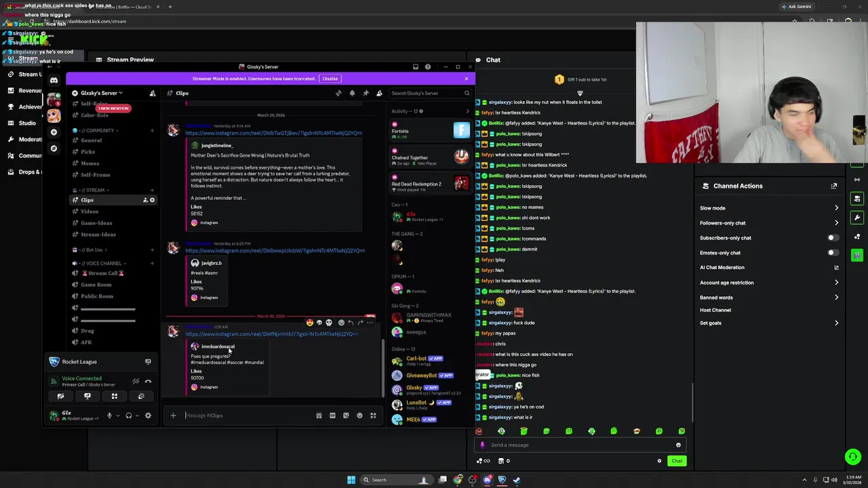This screenshot has width=868, height=488.
Task: Reply to the hovered Instagram message
Action: [x=351, y=323]
